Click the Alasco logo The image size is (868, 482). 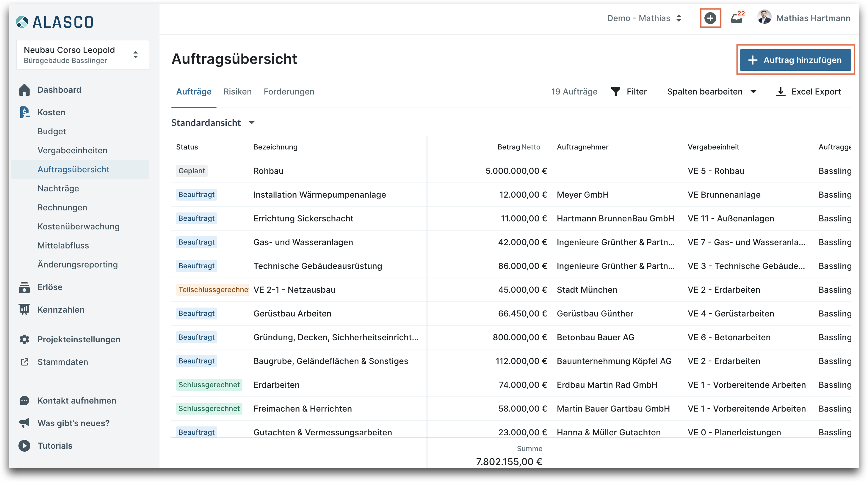click(x=55, y=22)
